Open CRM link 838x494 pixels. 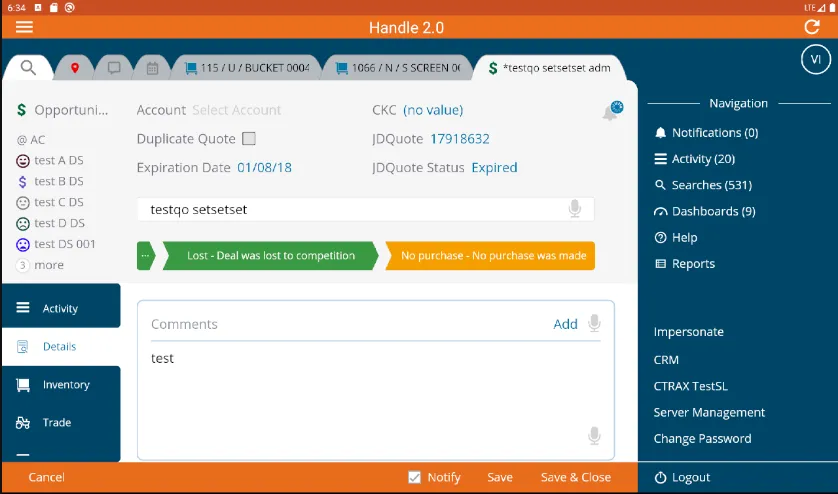click(666, 360)
